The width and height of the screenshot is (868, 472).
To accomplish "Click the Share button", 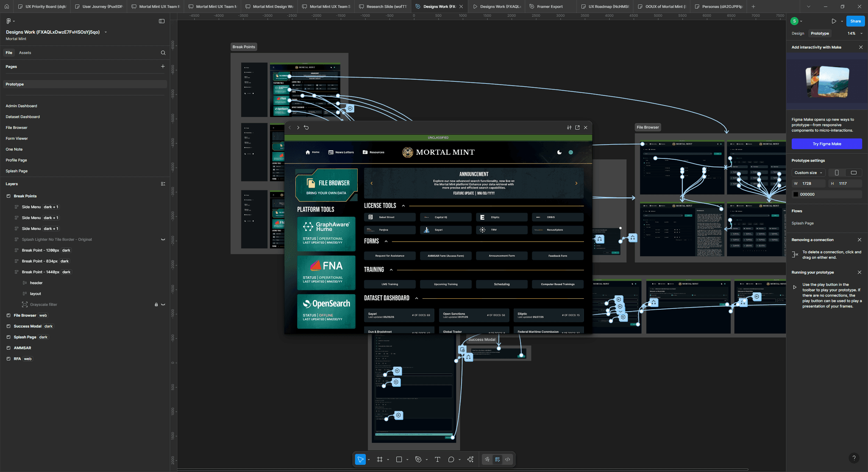I will [855, 21].
